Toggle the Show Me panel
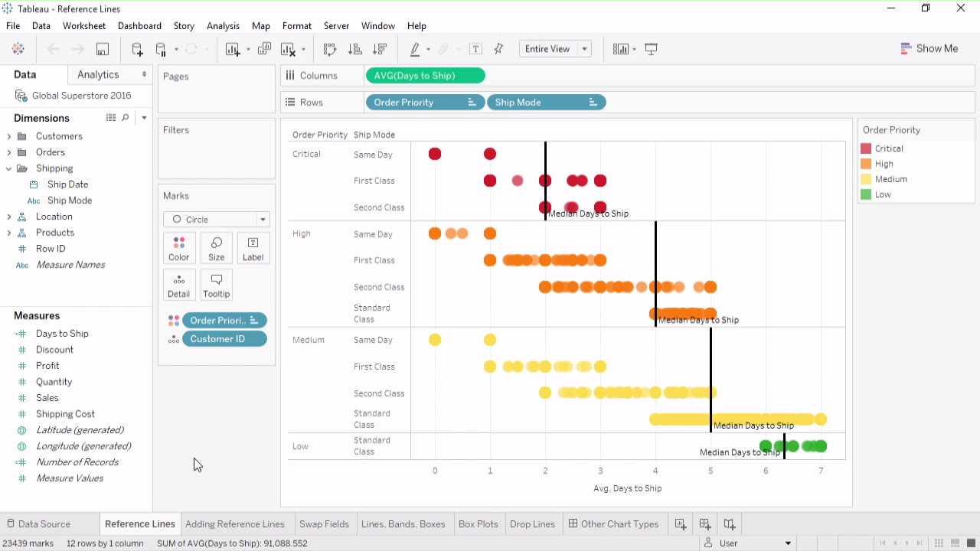The height and width of the screenshot is (551, 980). coord(929,48)
